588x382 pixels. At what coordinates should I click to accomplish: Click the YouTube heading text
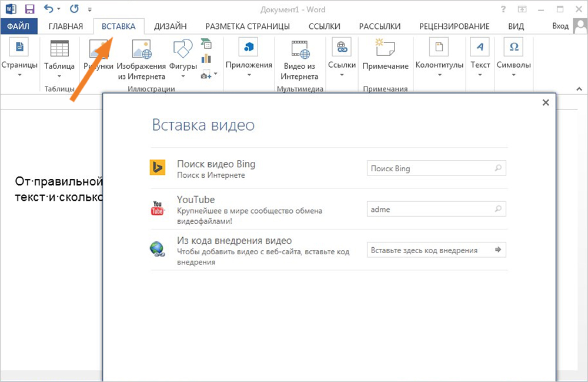[x=196, y=200]
